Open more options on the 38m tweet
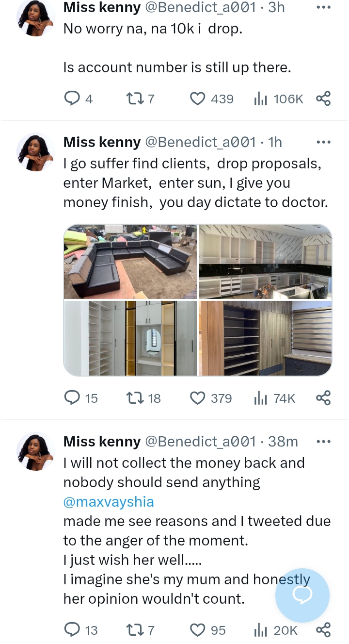The width and height of the screenshot is (349, 644). (x=323, y=442)
